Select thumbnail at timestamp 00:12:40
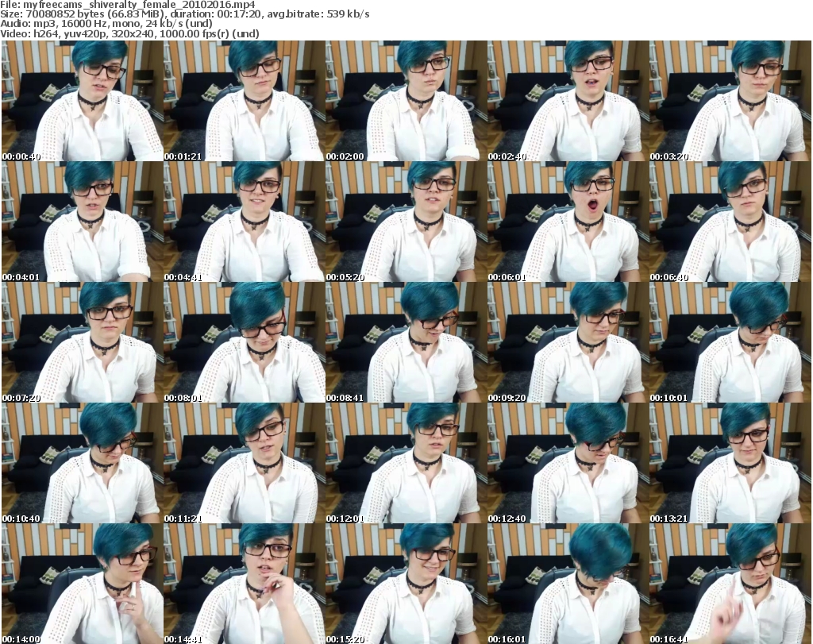The image size is (813, 644). (568, 464)
